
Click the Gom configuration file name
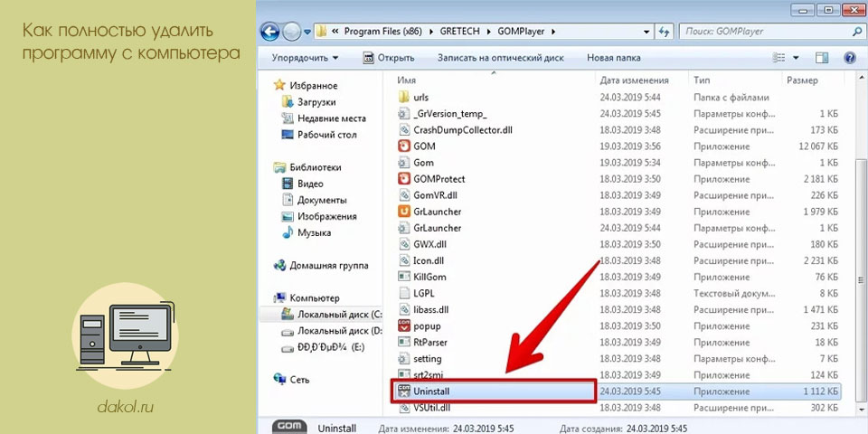click(423, 163)
